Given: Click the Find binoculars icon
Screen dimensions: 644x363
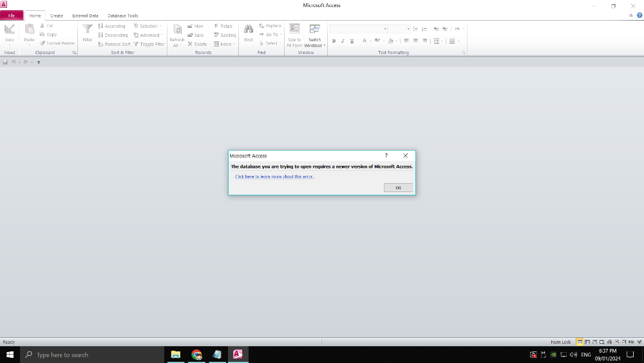Looking at the screenshot, I should click(248, 30).
